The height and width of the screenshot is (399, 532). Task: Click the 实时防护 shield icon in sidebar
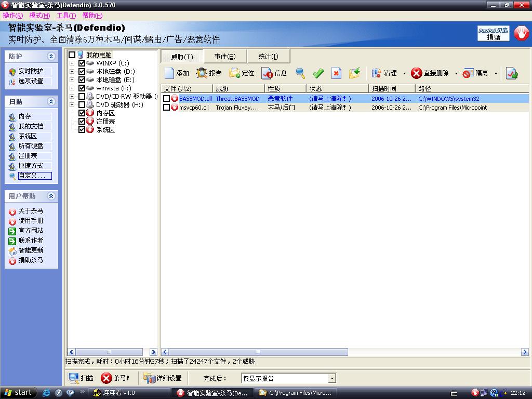click(x=12, y=72)
